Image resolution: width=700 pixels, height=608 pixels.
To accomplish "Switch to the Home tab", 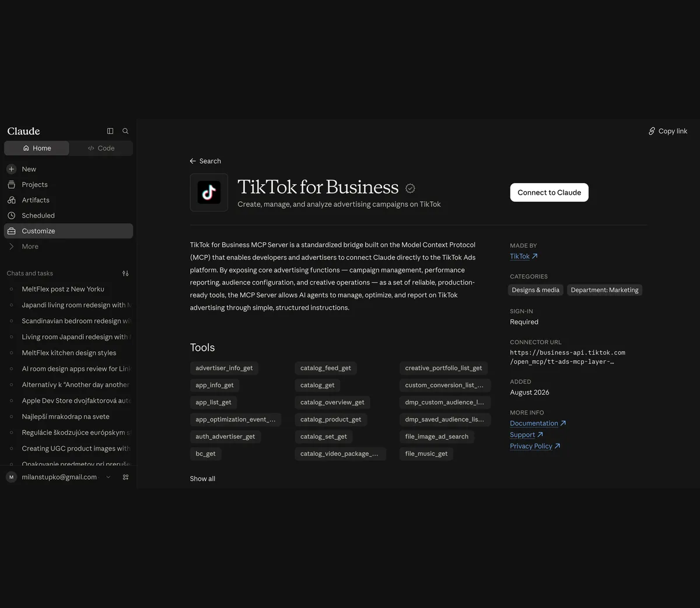I will pos(37,148).
